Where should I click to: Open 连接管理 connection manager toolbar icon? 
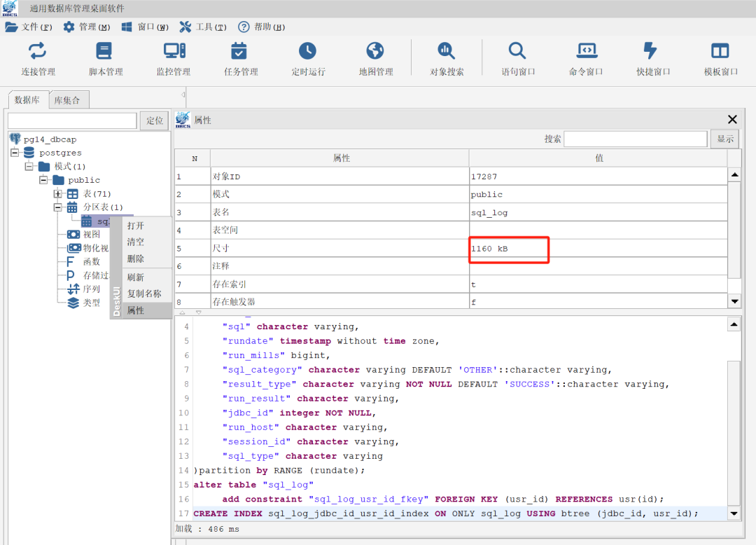pyautogui.click(x=37, y=51)
